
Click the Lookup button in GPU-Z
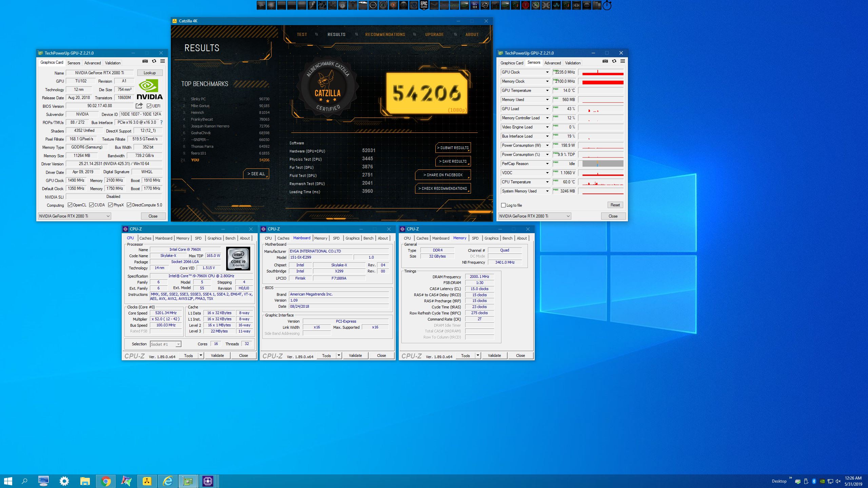point(150,73)
